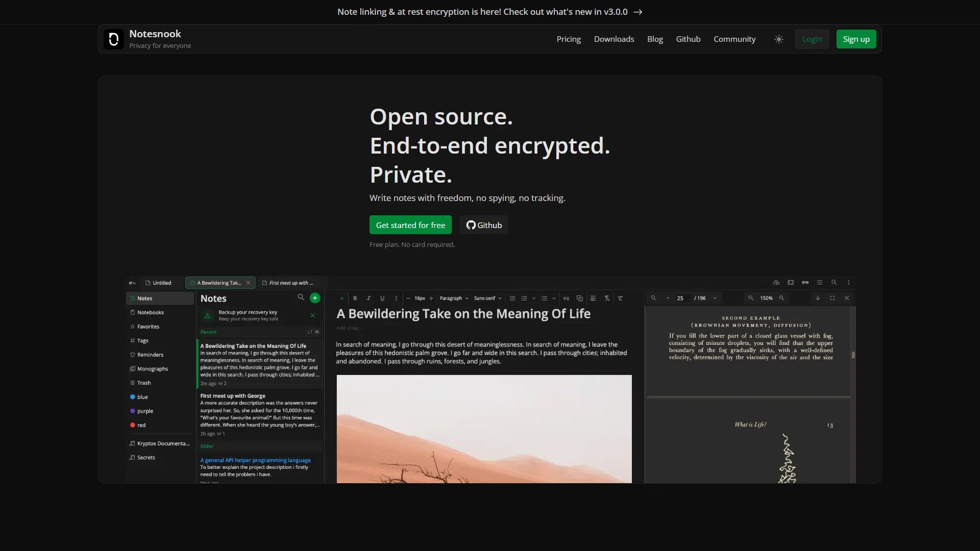Open Pricing in the navigation menu
Viewport: 980px width, 551px height.
click(x=569, y=39)
